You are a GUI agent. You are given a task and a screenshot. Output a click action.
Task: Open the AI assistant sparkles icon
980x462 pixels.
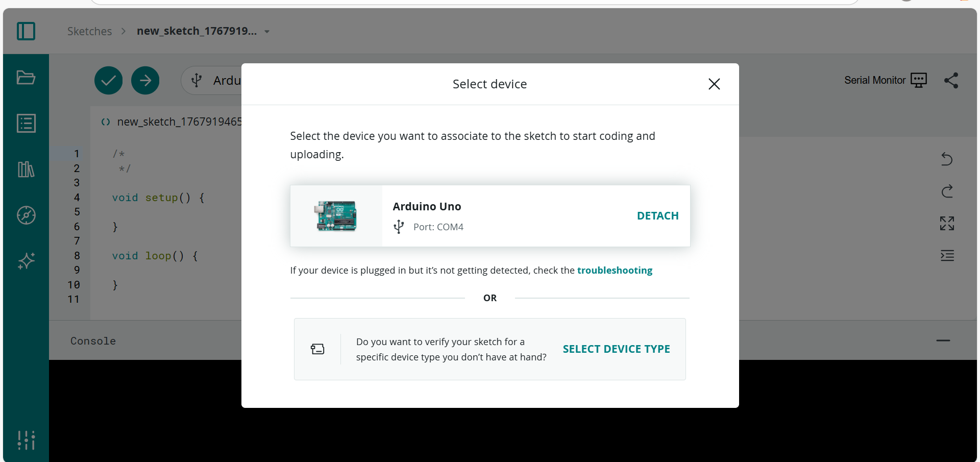(26, 261)
